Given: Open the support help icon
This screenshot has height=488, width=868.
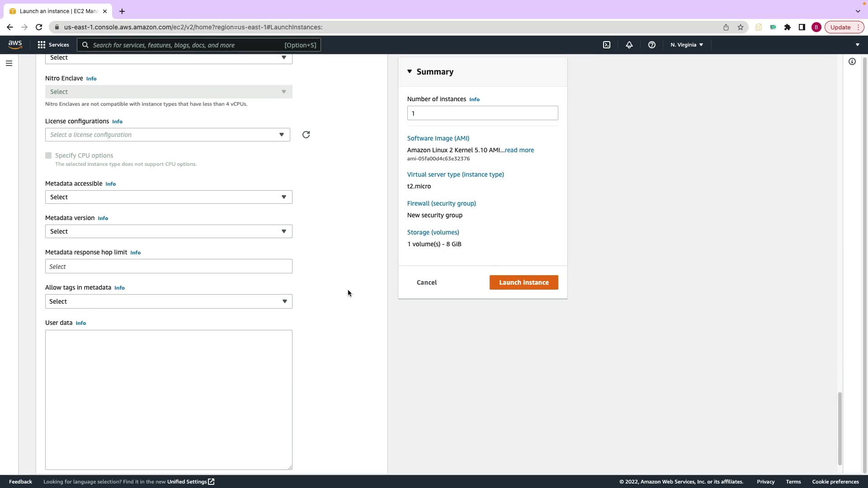Looking at the screenshot, I should [x=651, y=45].
